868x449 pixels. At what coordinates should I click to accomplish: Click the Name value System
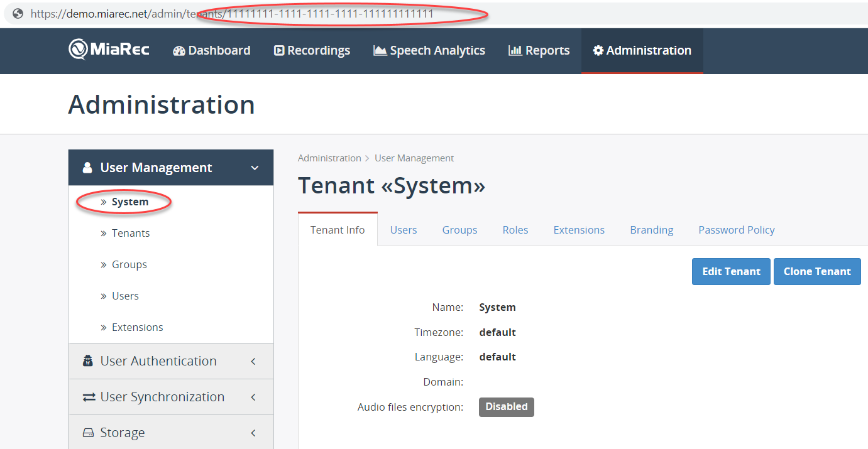pyautogui.click(x=497, y=307)
